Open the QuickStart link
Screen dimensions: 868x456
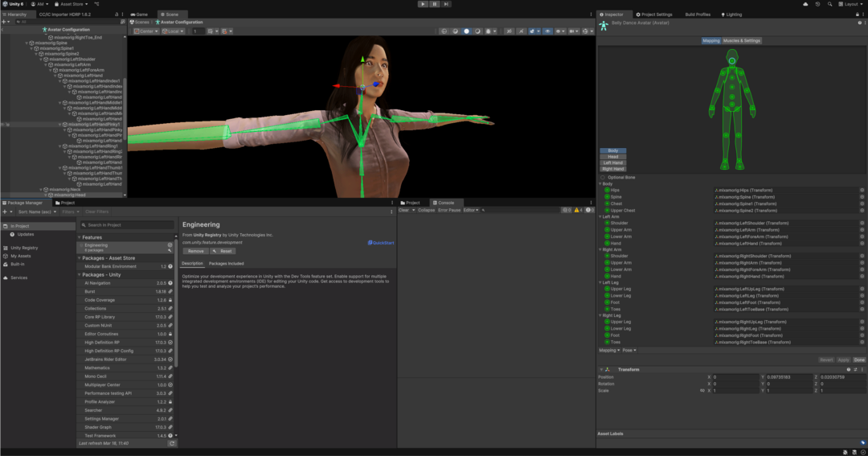click(381, 243)
